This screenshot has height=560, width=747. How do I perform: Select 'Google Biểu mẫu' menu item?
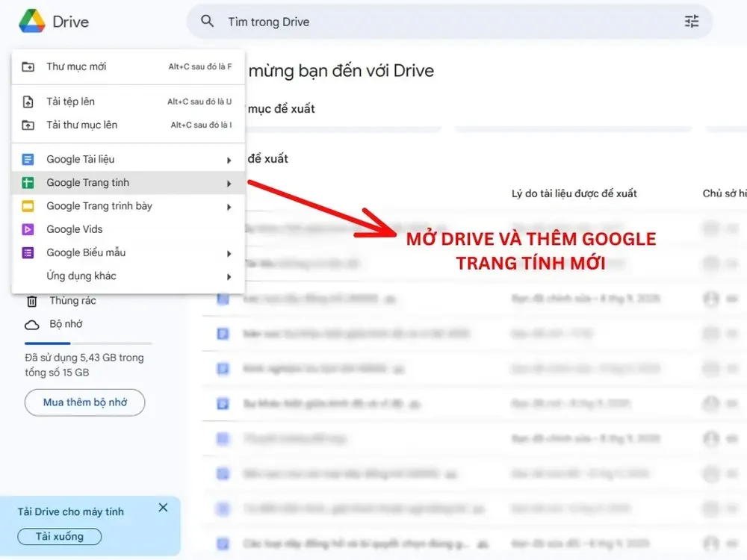coord(128,253)
